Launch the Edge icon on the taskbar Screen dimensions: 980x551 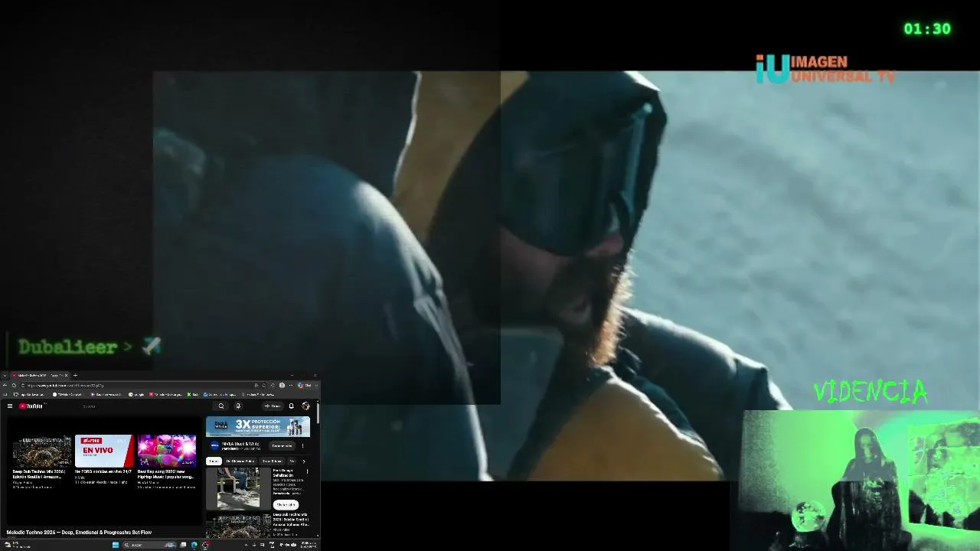pyautogui.click(x=194, y=545)
